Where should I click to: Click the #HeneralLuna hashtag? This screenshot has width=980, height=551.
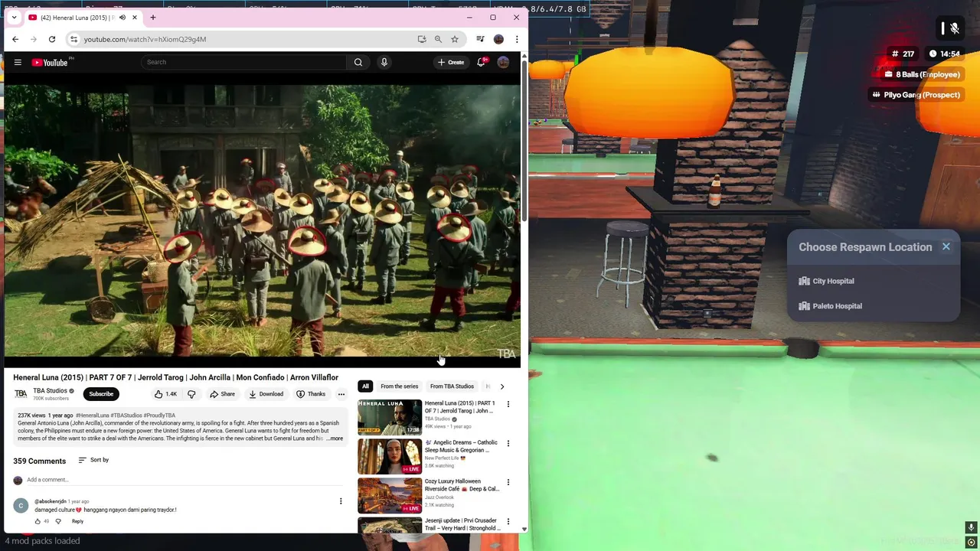(92, 416)
